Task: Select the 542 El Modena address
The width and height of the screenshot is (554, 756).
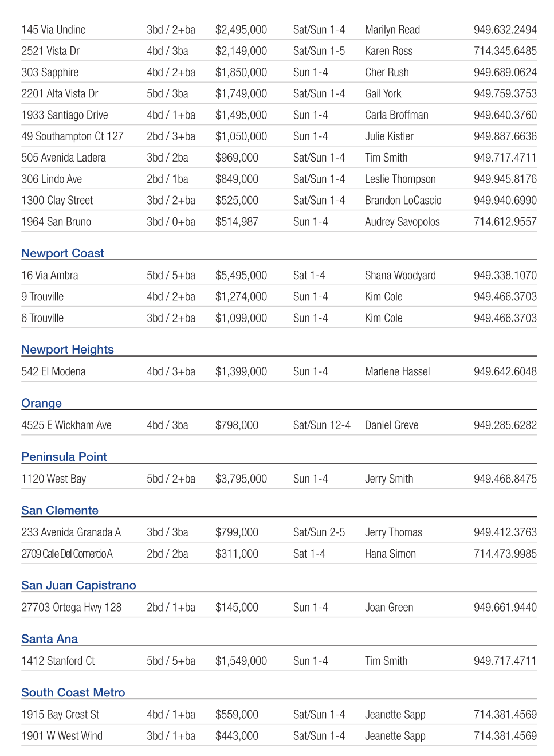Action: point(53,372)
